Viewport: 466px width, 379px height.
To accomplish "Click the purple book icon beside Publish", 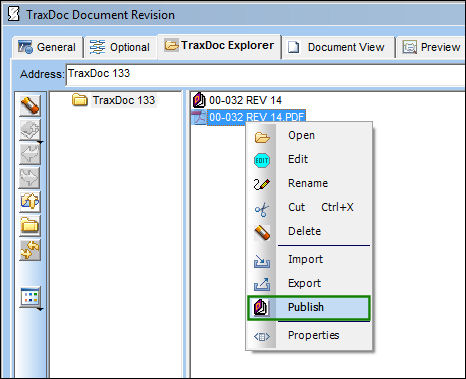I will [261, 308].
